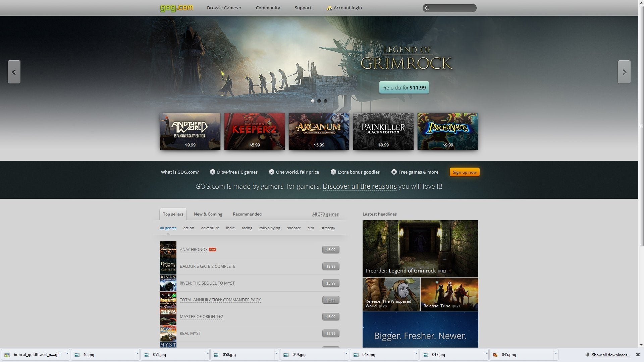Filter by strategy genre

[x=328, y=228]
